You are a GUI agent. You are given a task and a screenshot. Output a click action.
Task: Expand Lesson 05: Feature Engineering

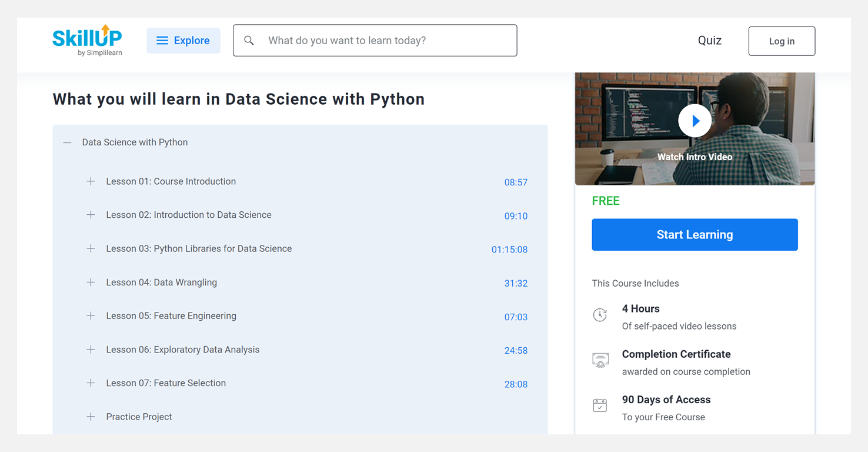coord(91,316)
